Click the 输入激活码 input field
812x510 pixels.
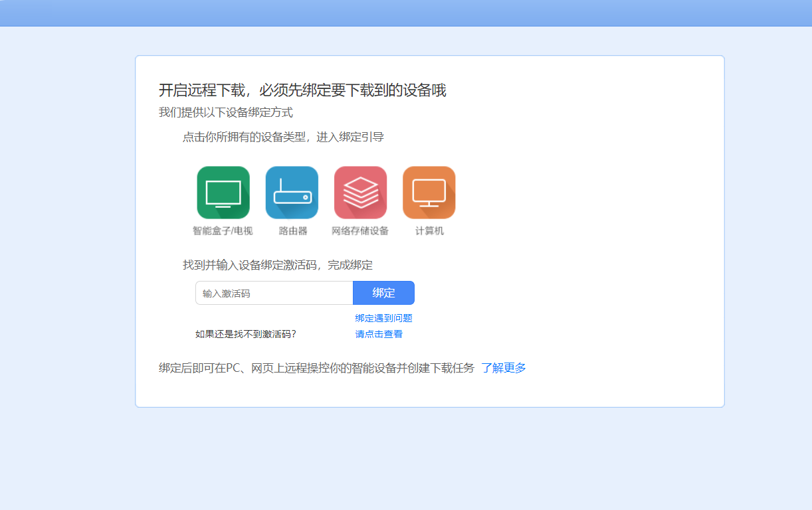274,293
